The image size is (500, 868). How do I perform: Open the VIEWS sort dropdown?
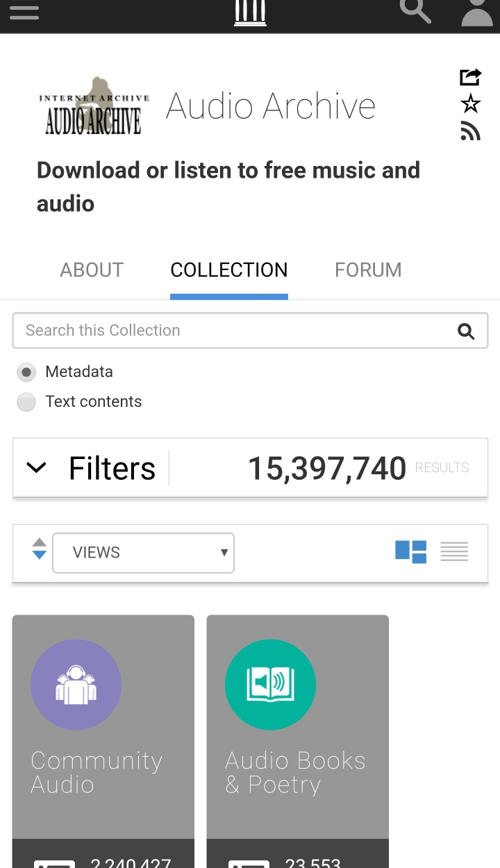click(144, 553)
